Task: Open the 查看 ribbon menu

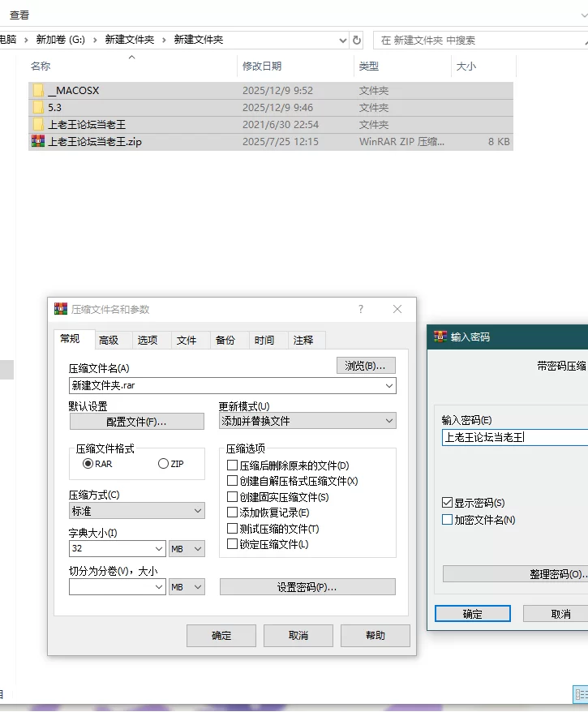Action: (19, 15)
